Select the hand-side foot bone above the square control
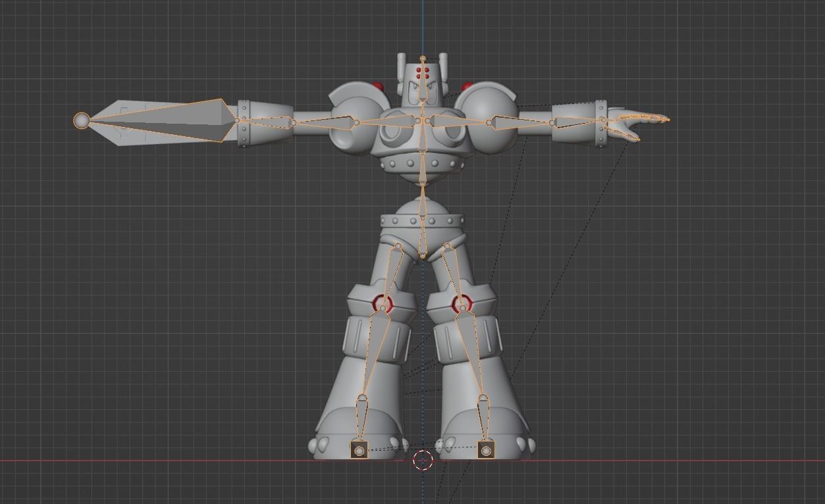This screenshot has height=504, width=825. point(484,421)
